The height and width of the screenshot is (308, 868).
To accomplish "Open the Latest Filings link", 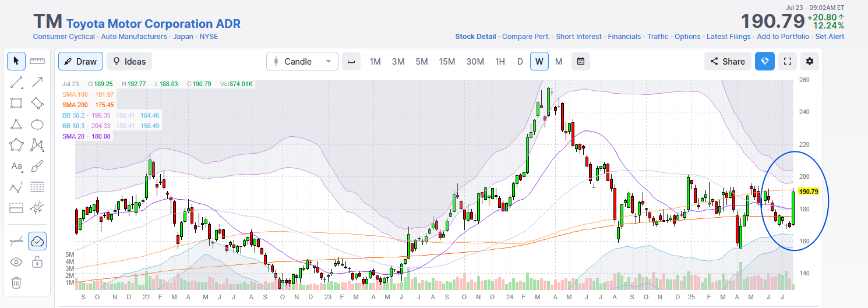I will [x=729, y=37].
